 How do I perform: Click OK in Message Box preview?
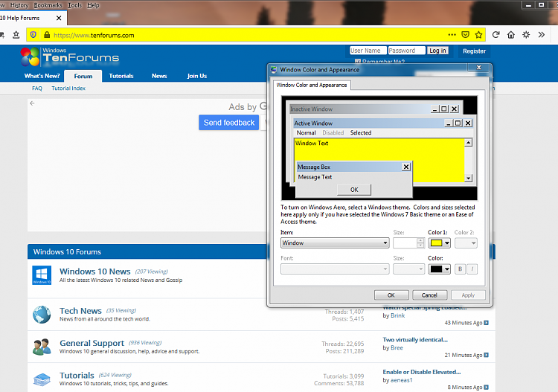click(354, 190)
